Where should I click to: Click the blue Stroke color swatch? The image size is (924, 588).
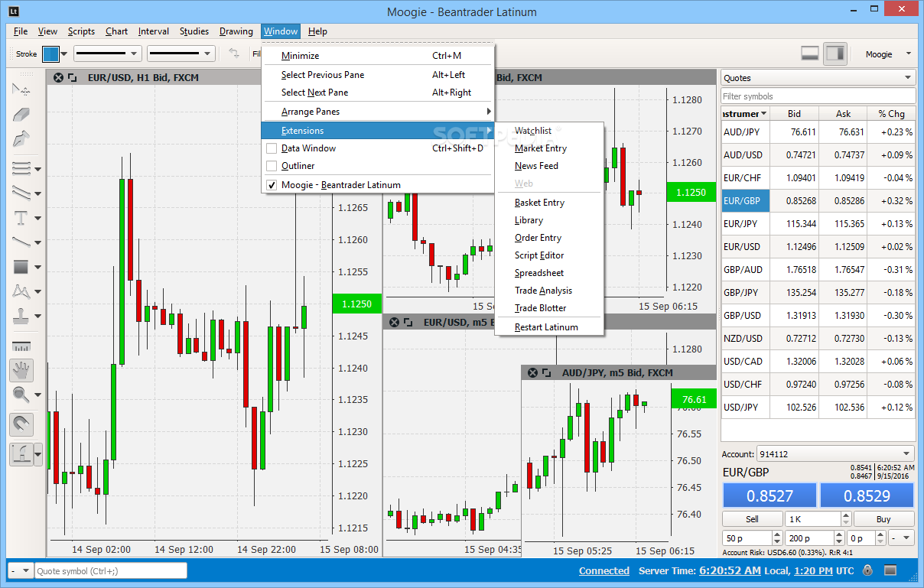pyautogui.click(x=50, y=54)
